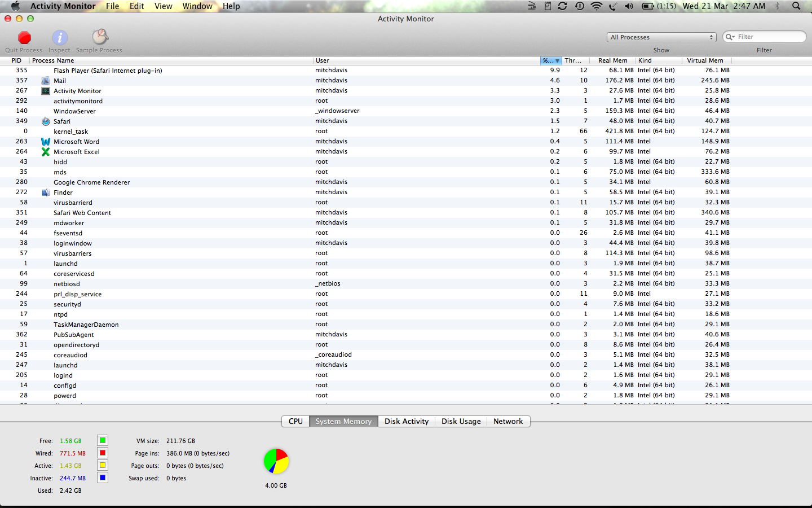Click the Activity Monitor icon in process list

pos(46,91)
